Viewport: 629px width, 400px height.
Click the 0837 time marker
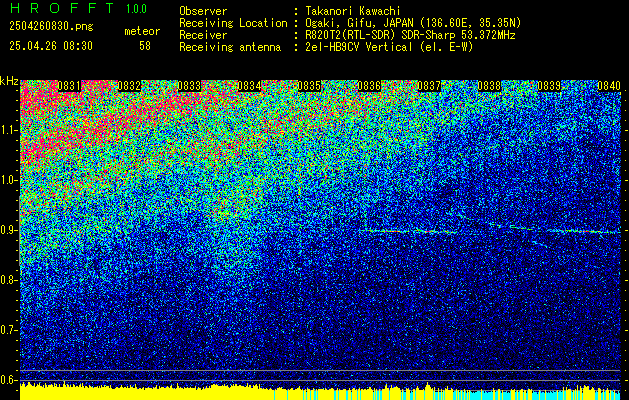pyautogui.click(x=429, y=86)
